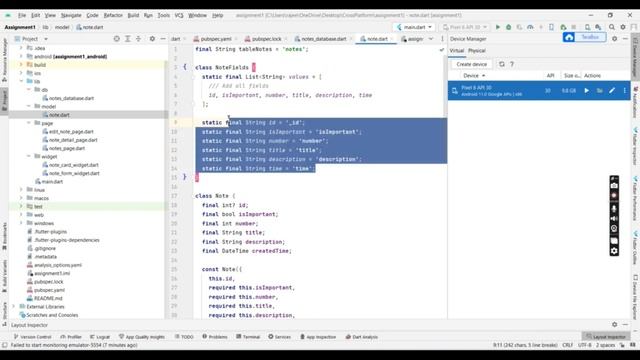
Task: Edit the Pixel 6 device pencil icon
Action: [612, 90]
